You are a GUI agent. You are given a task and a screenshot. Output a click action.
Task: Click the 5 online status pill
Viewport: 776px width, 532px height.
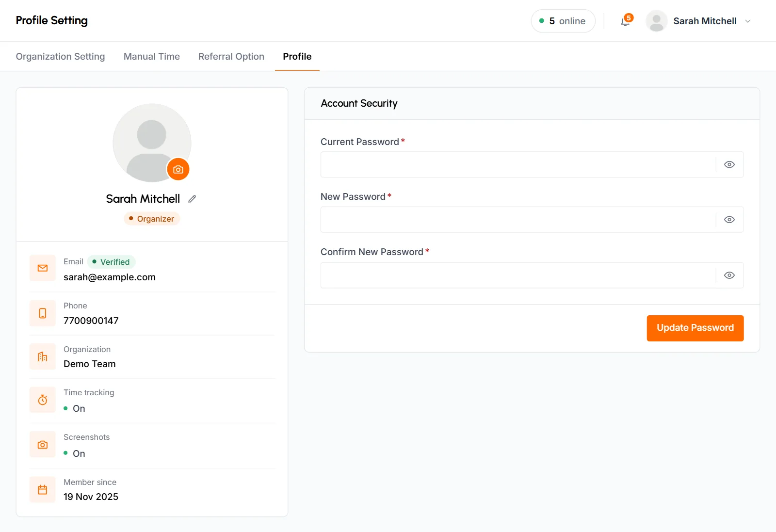563,21
